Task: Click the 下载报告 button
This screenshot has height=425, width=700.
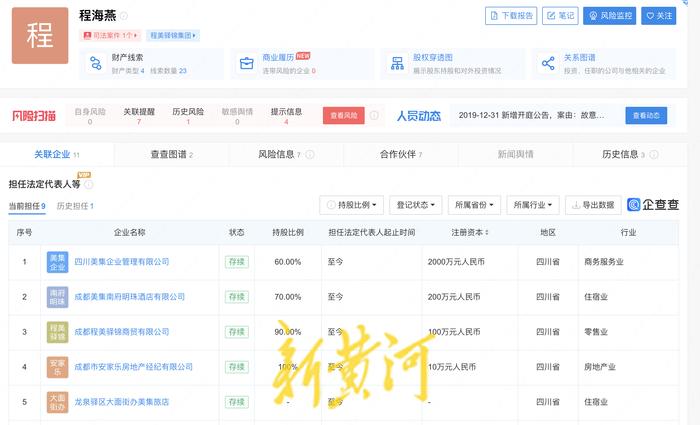Action: [x=511, y=16]
